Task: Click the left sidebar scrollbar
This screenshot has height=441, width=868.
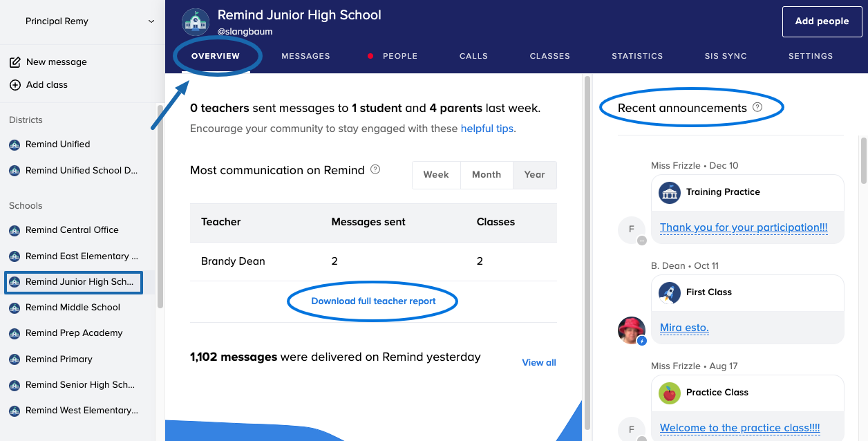Action: [160, 207]
